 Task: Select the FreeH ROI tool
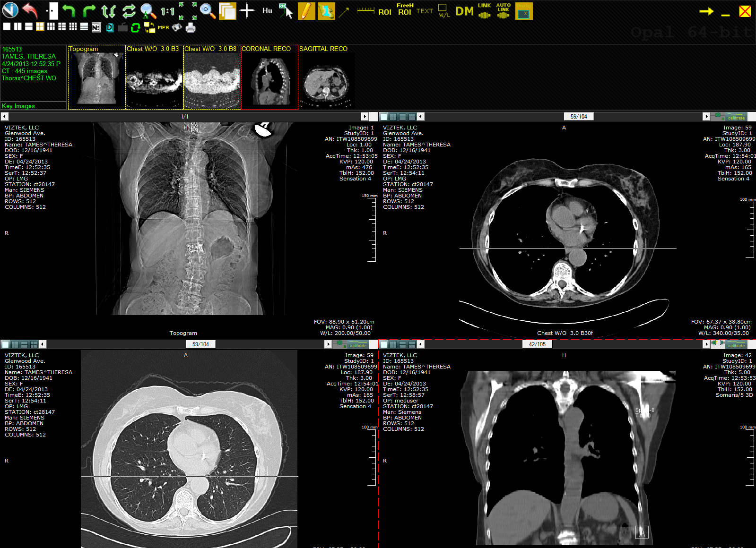click(x=405, y=9)
